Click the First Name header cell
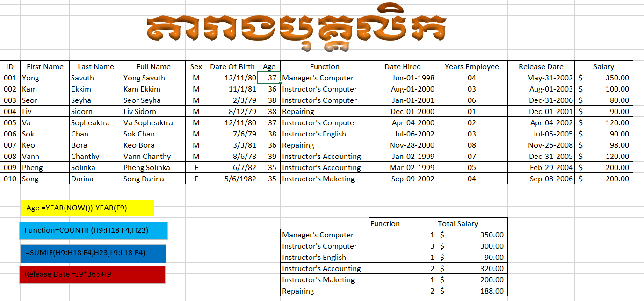644x301 pixels. pyautogui.click(x=45, y=66)
